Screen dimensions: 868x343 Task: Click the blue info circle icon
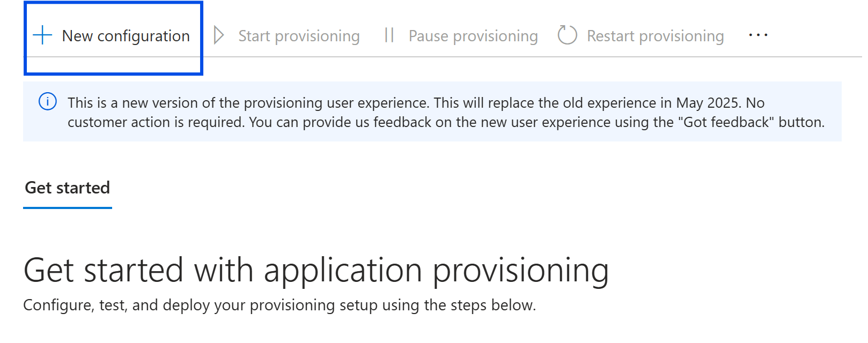pos(48,101)
